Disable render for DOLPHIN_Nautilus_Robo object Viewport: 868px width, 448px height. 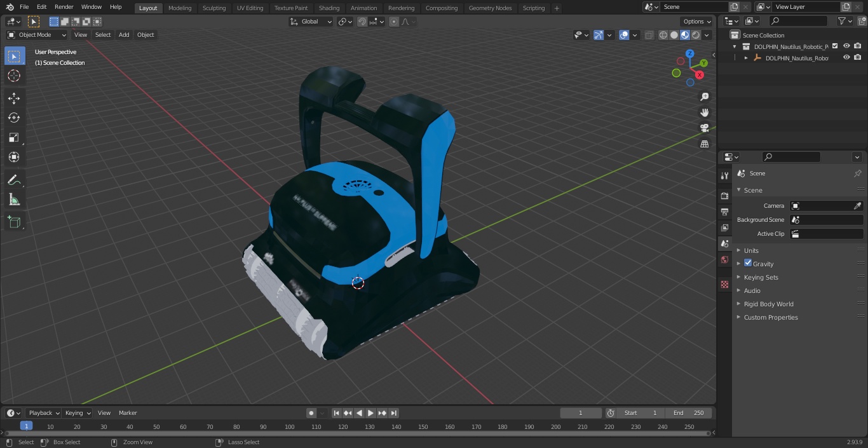click(x=858, y=58)
